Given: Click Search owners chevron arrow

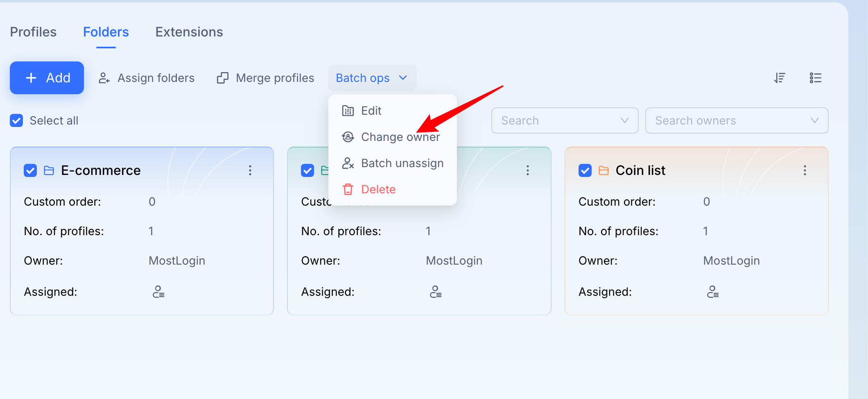Looking at the screenshot, I should tap(814, 120).
